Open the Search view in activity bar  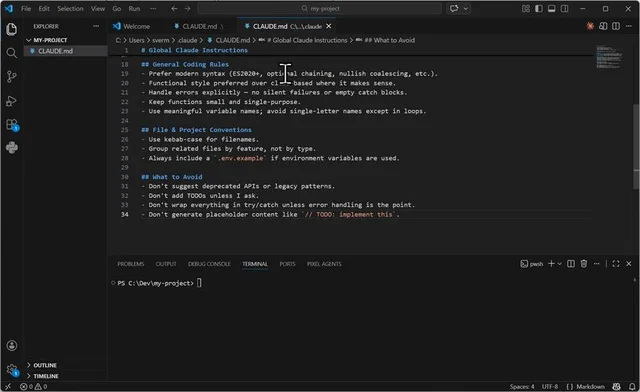11,53
